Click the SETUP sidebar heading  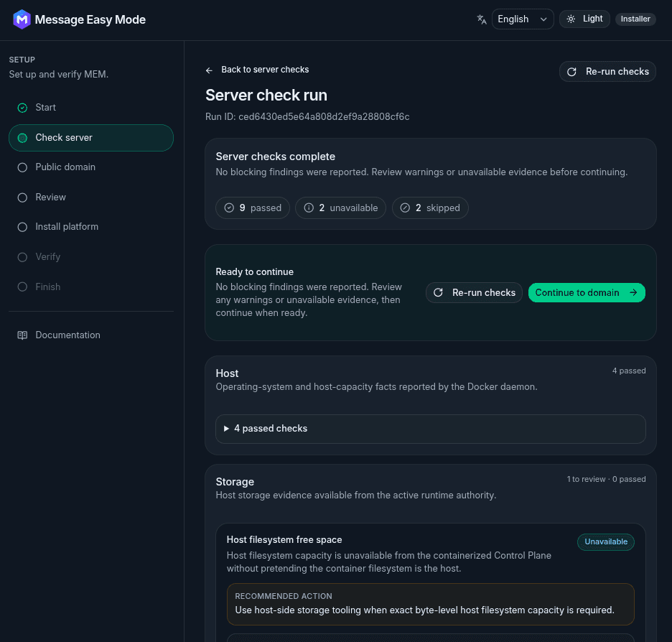coord(22,60)
